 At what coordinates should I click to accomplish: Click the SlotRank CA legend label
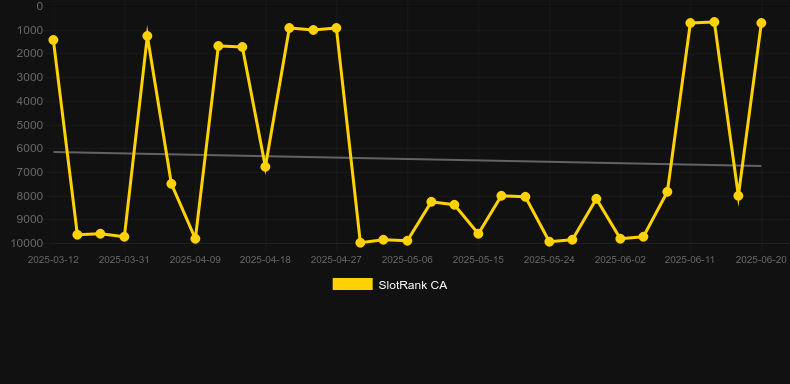pyautogui.click(x=413, y=285)
